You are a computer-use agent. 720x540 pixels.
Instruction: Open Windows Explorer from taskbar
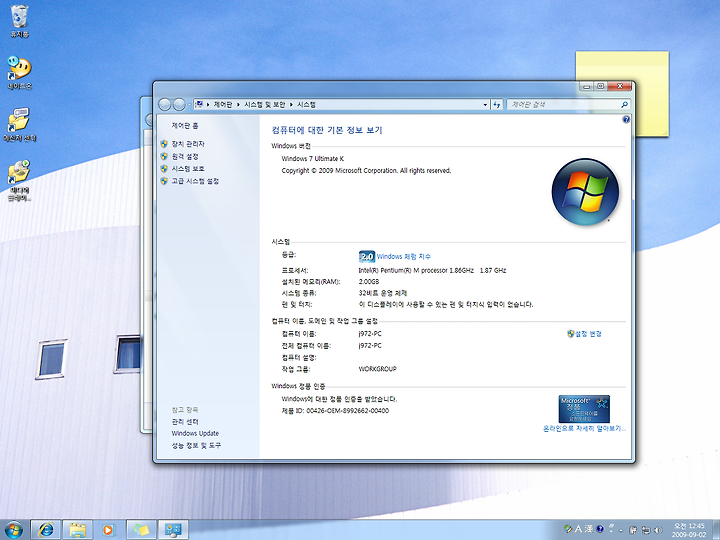pos(77,530)
